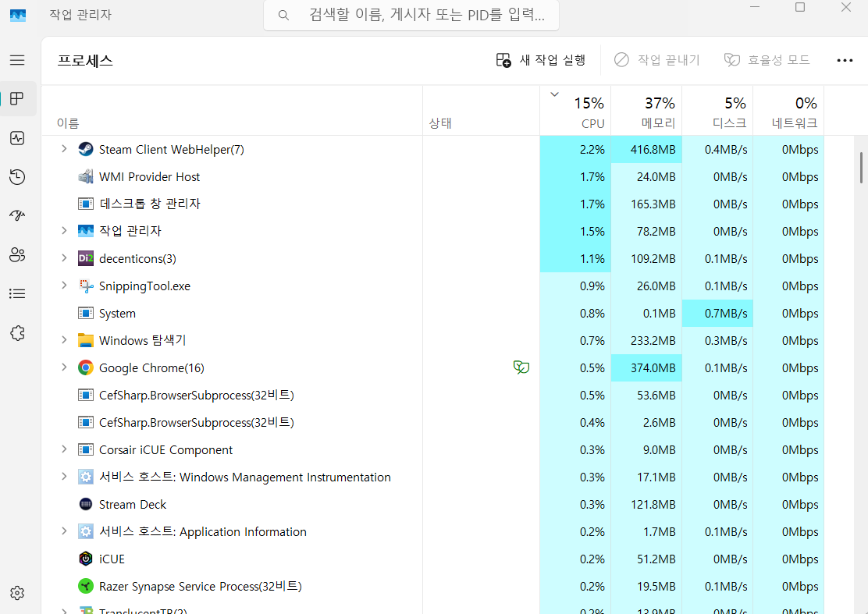This screenshot has width=868, height=614.
Task: Sort by the 메모리 column header
Action: tap(646, 111)
